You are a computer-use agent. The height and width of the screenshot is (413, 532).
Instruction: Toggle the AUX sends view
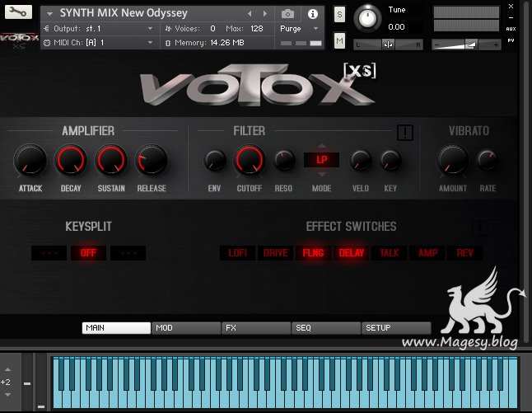click(x=511, y=29)
